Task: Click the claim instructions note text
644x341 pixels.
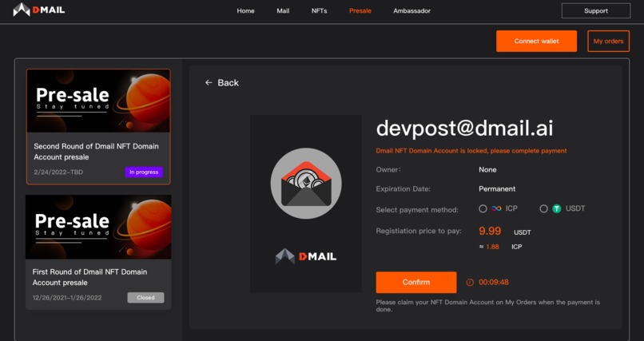Action: [488, 306]
